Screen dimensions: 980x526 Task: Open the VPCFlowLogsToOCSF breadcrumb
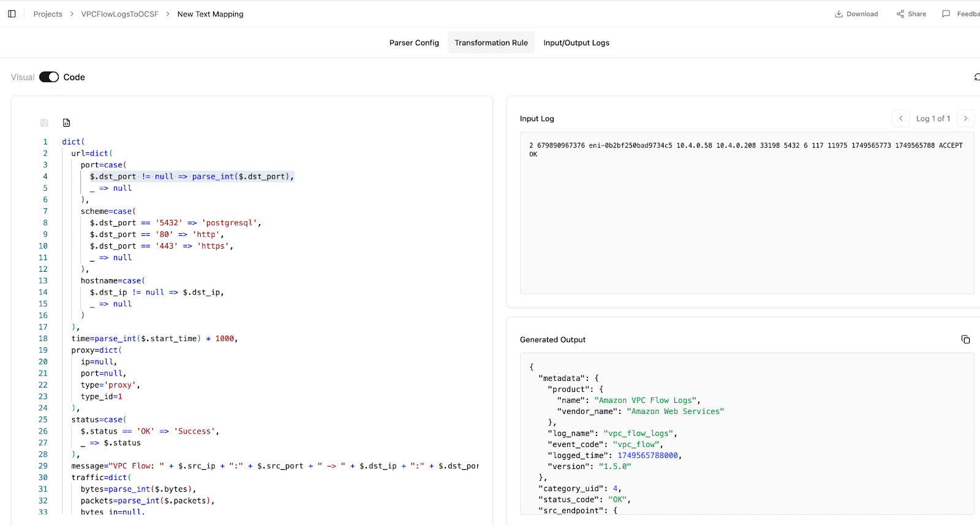tap(119, 14)
